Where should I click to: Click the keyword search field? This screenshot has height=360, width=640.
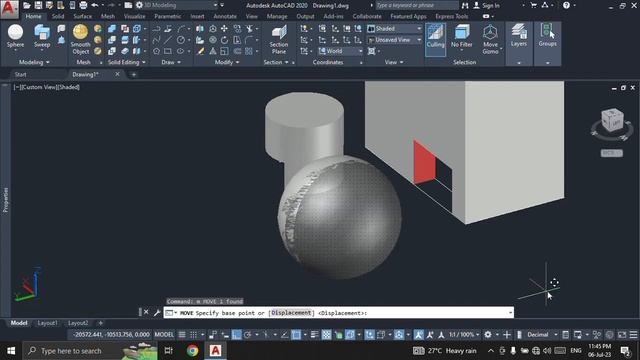(x=417, y=5)
